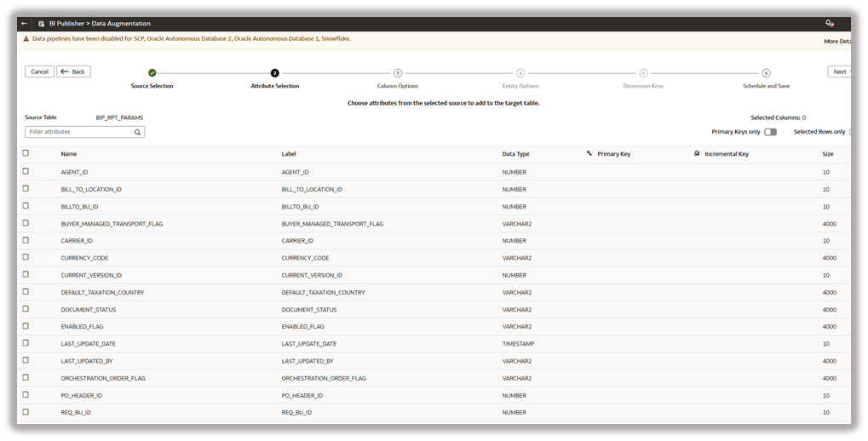
Task: Click the Source Selection completed step circle
Action: tap(152, 73)
